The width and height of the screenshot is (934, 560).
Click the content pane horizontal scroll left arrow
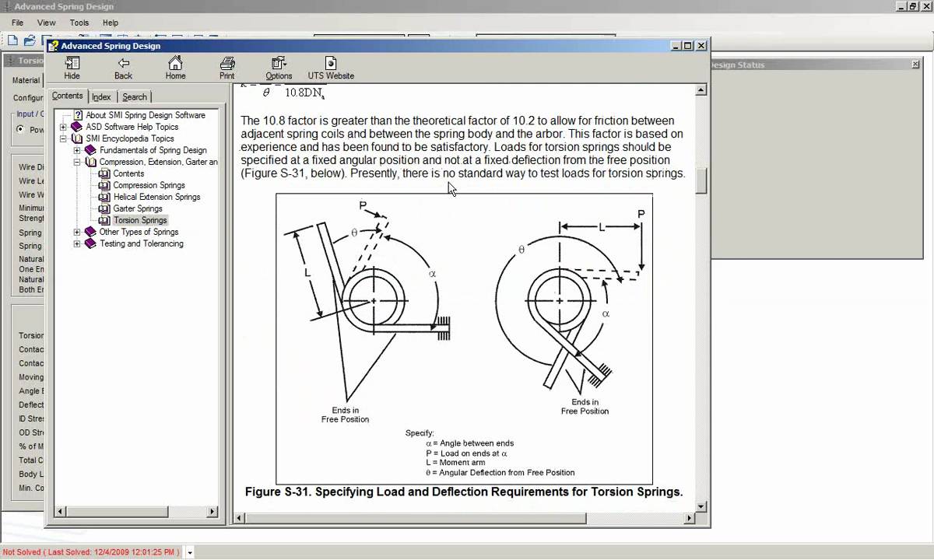point(239,518)
